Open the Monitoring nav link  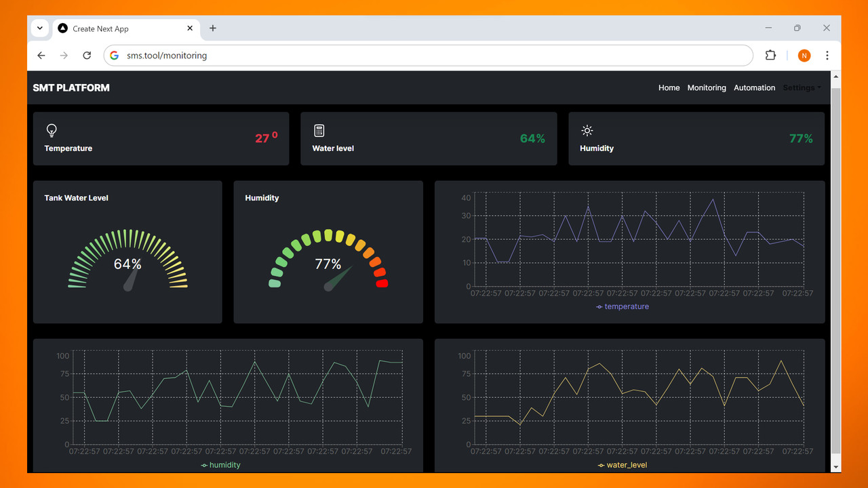tap(707, 87)
